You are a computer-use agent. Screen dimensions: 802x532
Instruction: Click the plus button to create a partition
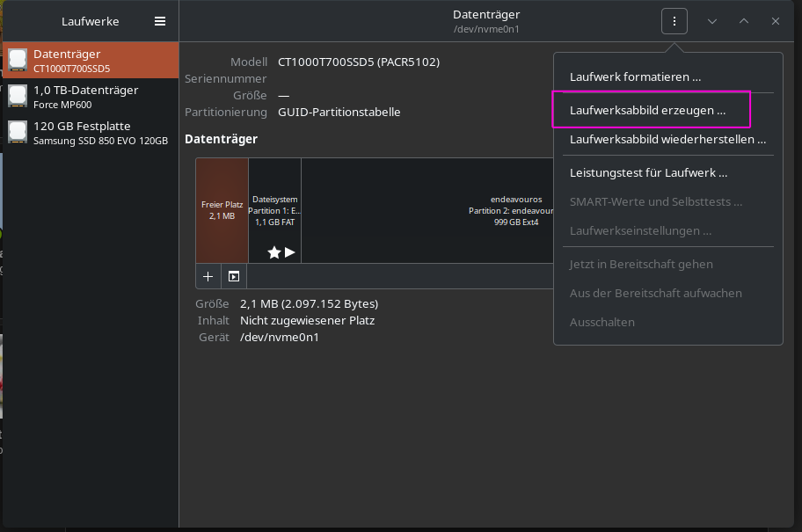pos(208,276)
